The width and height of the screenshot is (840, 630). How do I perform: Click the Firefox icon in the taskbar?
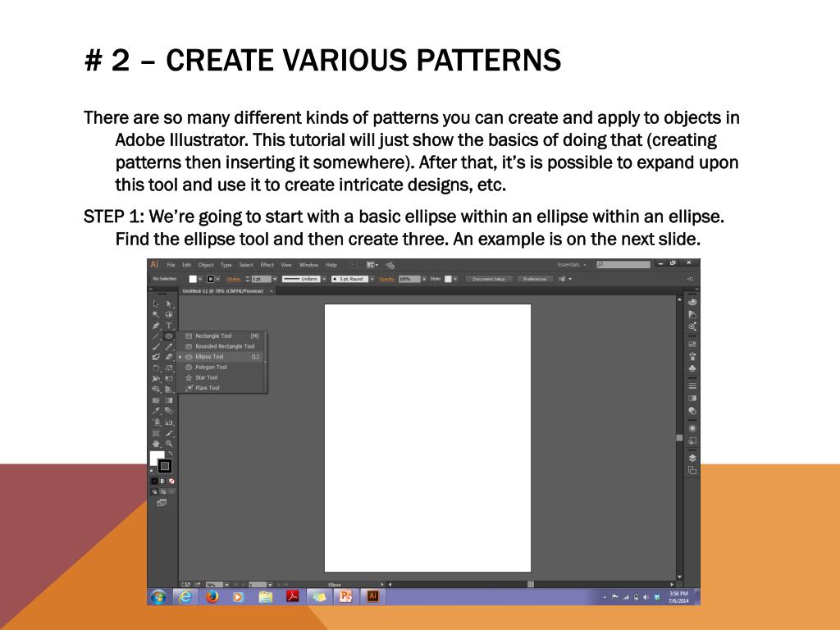pos(212,596)
